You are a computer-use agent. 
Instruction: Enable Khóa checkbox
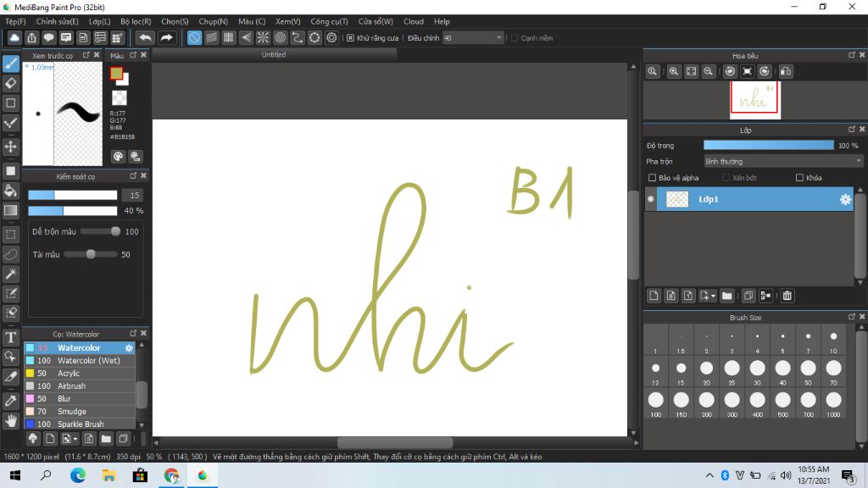(x=799, y=178)
